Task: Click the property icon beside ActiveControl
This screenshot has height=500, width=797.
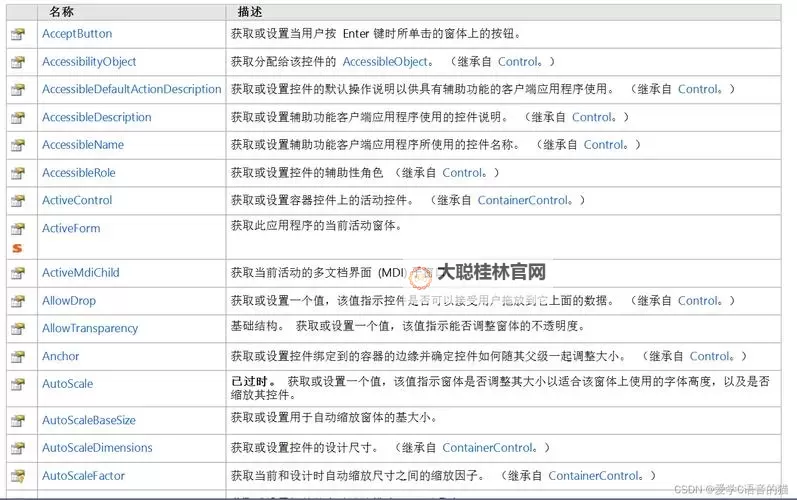Action: click(x=18, y=200)
